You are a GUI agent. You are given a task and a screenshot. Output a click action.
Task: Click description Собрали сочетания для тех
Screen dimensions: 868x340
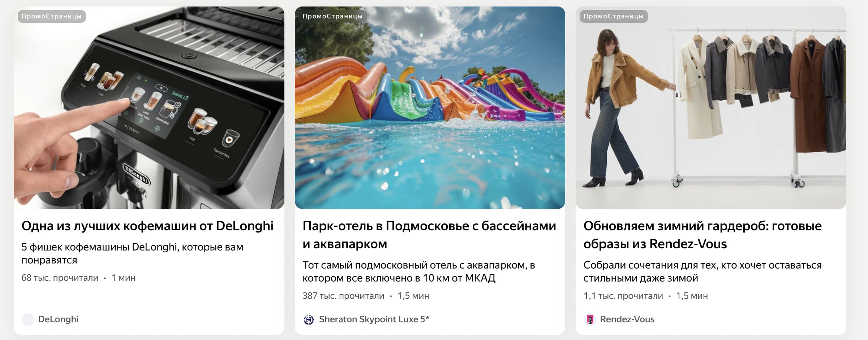(x=702, y=271)
